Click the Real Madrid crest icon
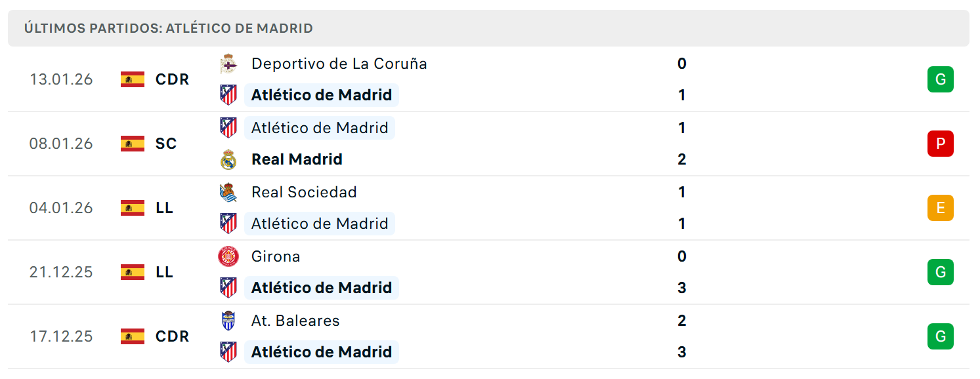This screenshot has width=980, height=379. (228, 159)
